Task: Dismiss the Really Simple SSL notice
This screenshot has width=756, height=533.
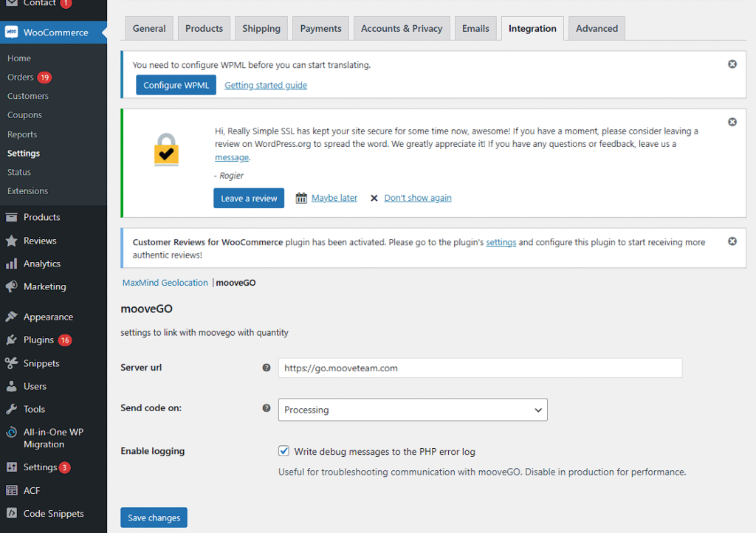Action: tap(732, 122)
